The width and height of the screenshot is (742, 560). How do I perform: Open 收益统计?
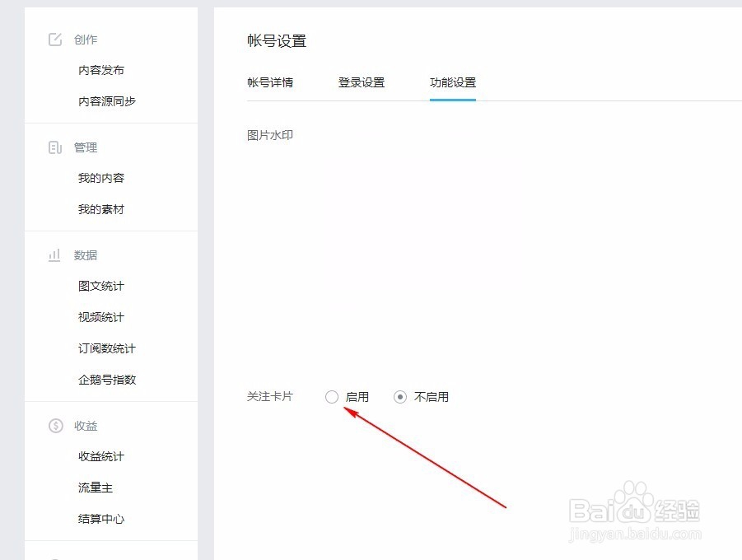100,456
